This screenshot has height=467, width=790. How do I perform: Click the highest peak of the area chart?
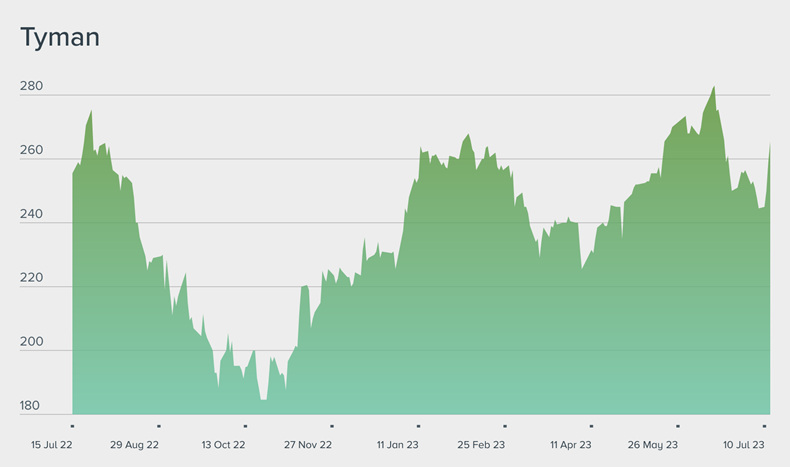pyautogui.click(x=713, y=87)
